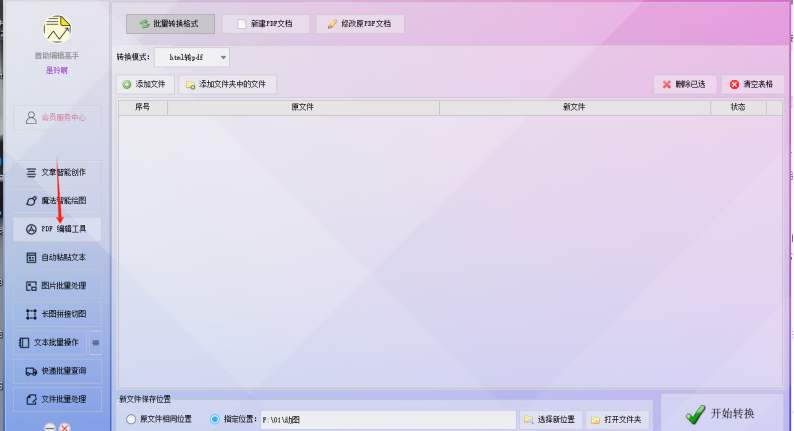Click 开始转换 button
Viewport: 794px width, 431px height.
click(x=721, y=414)
